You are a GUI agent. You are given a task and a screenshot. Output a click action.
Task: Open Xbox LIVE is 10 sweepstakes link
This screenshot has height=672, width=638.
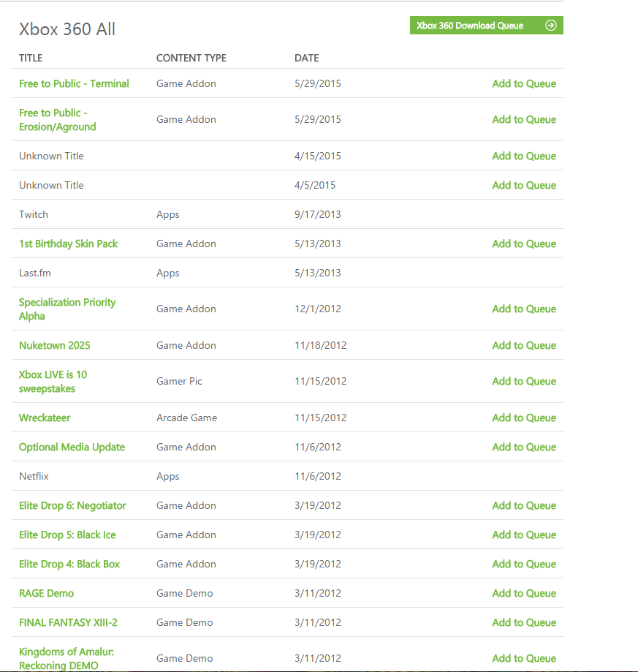tap(53, 382)
